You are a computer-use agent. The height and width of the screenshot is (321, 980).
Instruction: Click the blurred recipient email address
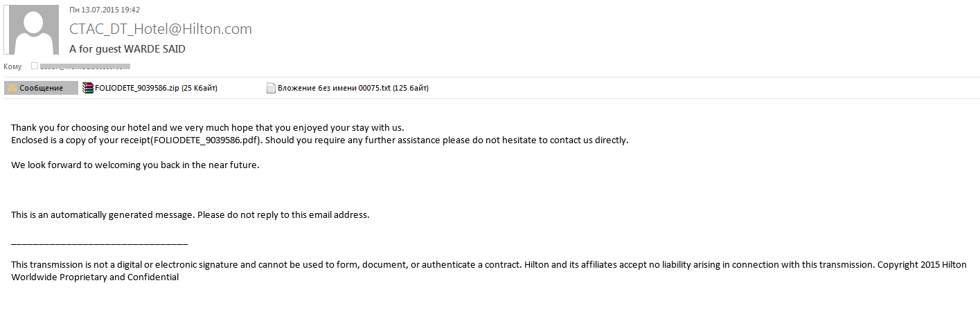pos(85,66)
